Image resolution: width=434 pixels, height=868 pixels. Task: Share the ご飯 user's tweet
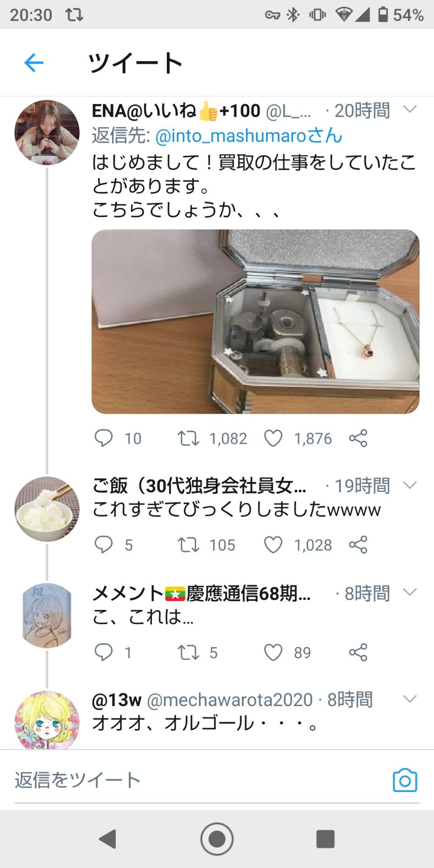coord(358,545)
